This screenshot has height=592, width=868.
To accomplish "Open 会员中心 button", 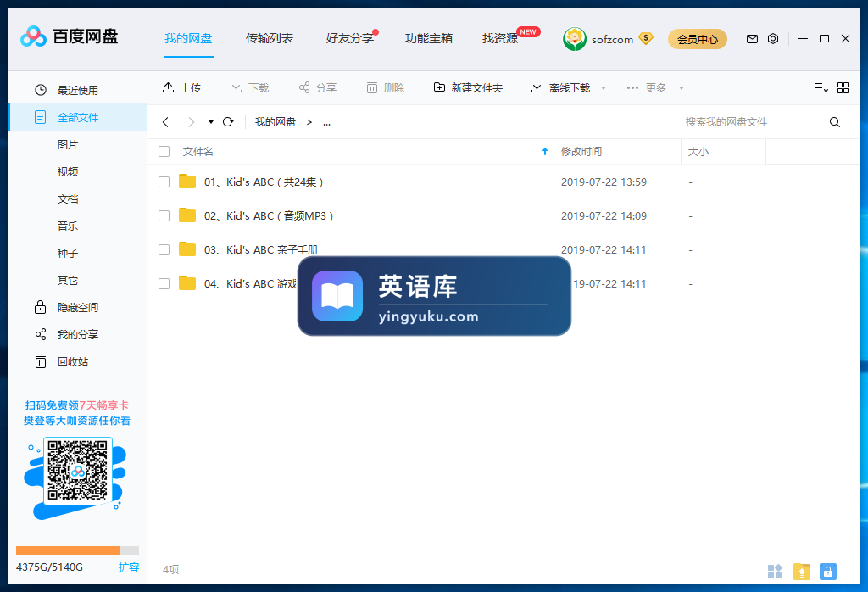I will 698,39.
